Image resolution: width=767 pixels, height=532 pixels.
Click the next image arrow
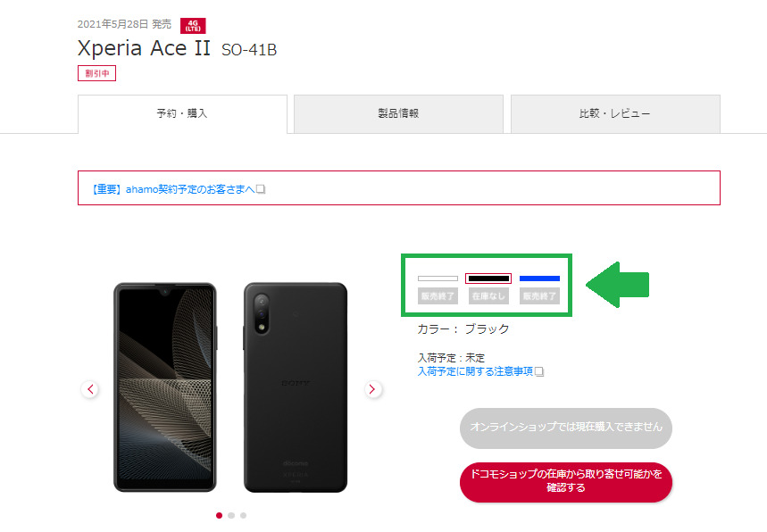(x=372, y=389)
